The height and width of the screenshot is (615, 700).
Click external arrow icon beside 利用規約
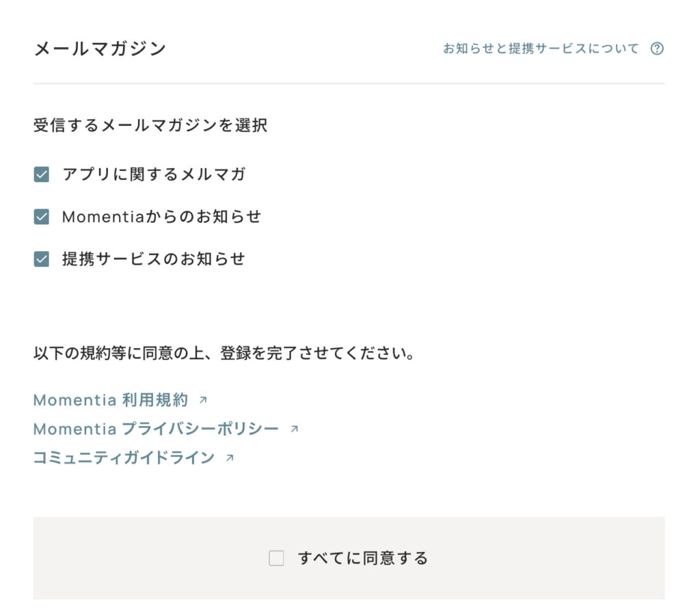202,400
